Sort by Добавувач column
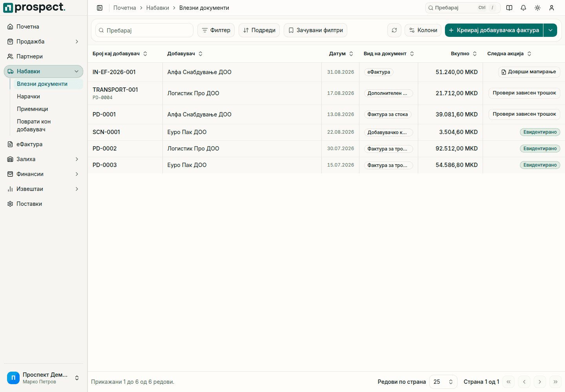Viewport: 565px width, 392px height. pyautogui.click(x=185, y=54)
